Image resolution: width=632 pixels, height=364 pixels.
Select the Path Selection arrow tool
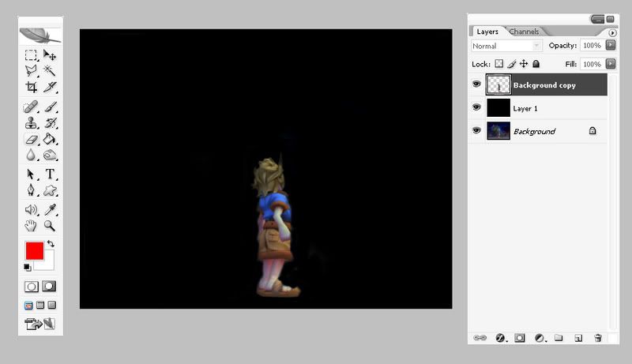pyautogui.click(x=31, y=174)
